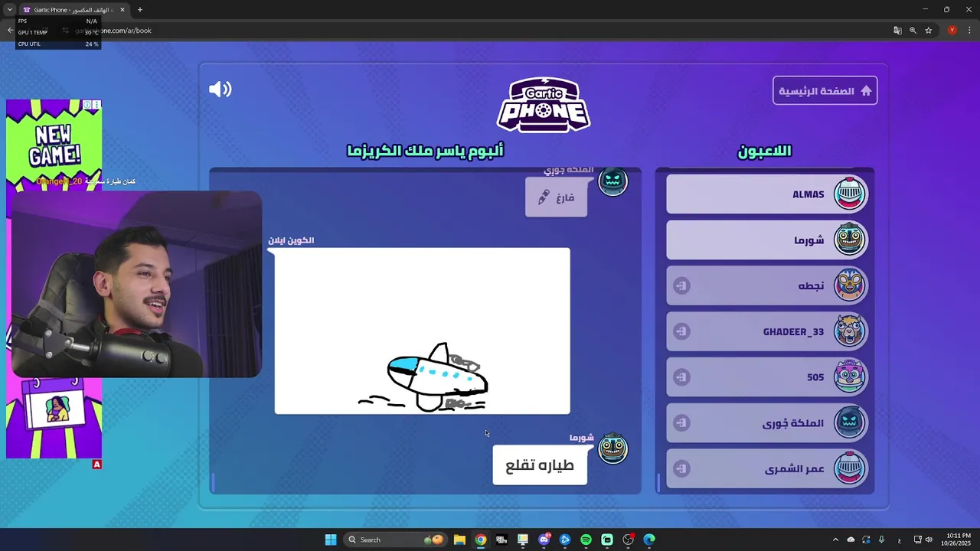Click the translate page icon
The image size is (980, 551).
tap(897, 31)
